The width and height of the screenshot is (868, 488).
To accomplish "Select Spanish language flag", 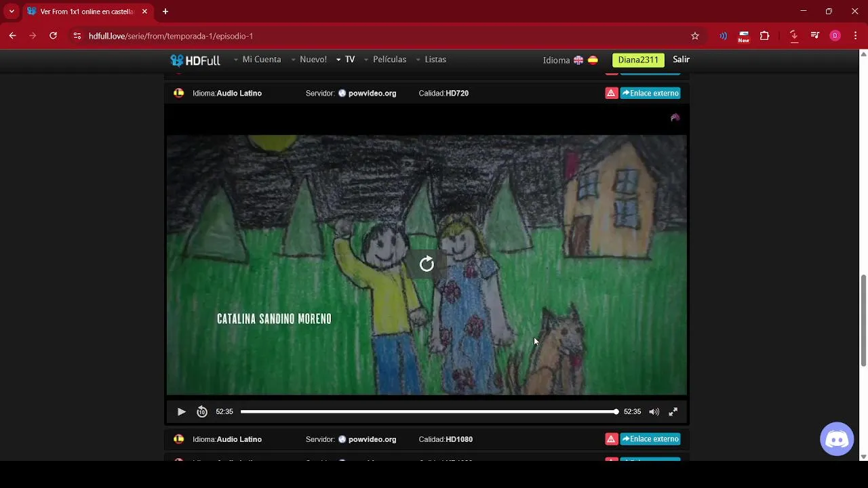I will [x=593, y=60].
